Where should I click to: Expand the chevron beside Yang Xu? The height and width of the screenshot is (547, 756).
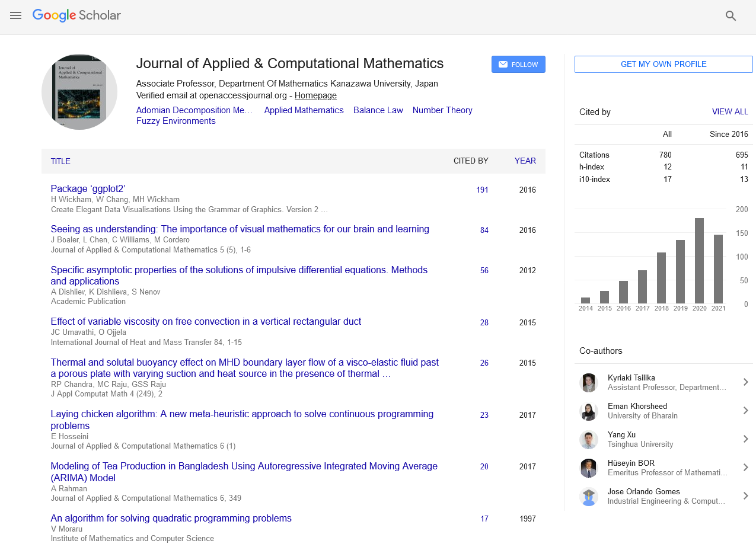pyautogui.click(x=745, y=439)
